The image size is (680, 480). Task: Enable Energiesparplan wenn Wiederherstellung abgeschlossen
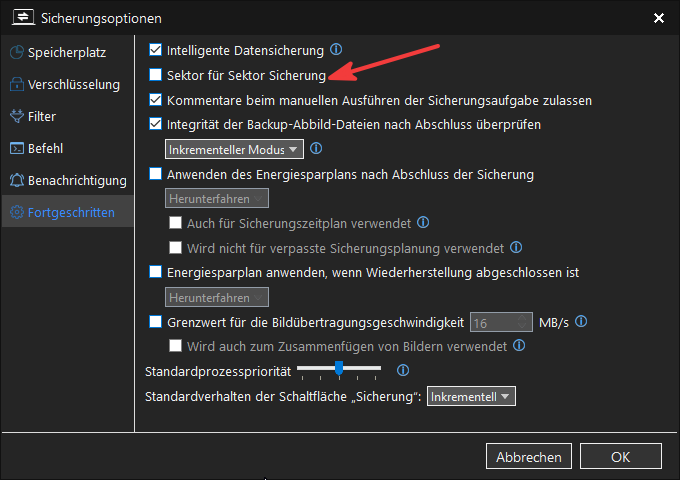(155, 272)
